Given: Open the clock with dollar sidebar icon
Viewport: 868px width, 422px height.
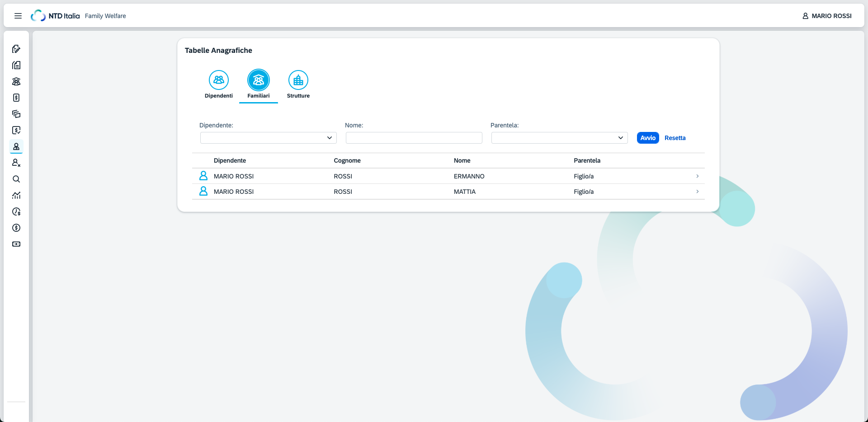Looking at the screenshot, I should (x=16, y=211).
